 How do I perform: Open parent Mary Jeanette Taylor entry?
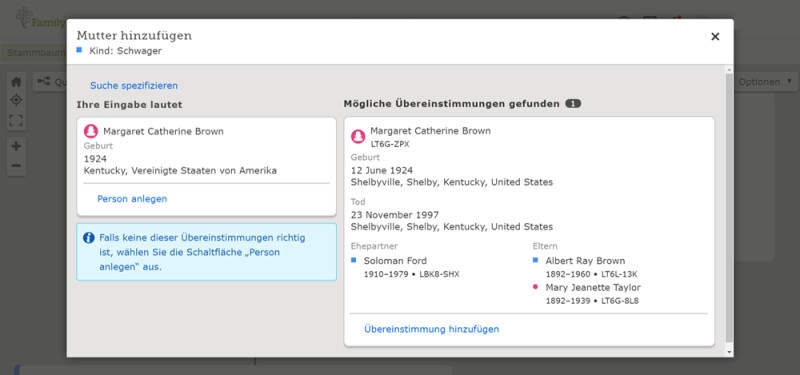(593, 287)
